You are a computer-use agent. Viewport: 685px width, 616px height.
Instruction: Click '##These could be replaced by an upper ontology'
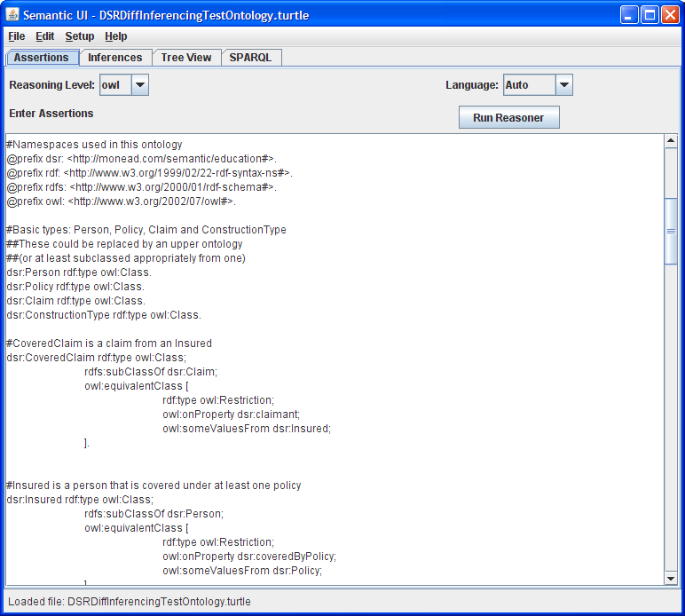click(124, 244)
